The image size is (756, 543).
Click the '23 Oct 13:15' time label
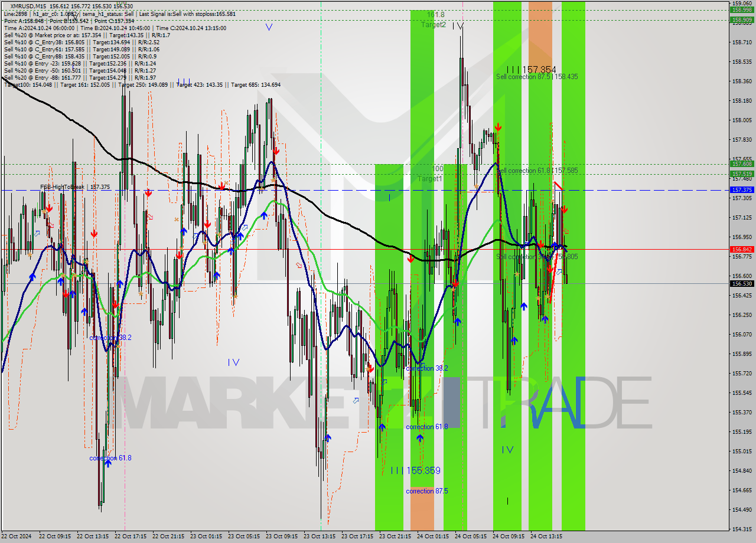point(320,537)
